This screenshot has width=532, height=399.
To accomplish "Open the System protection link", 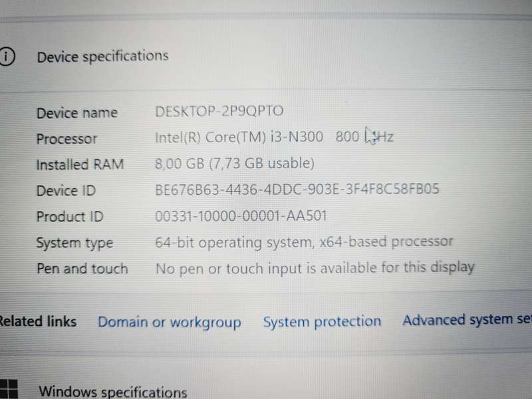I will coord(322,322).
